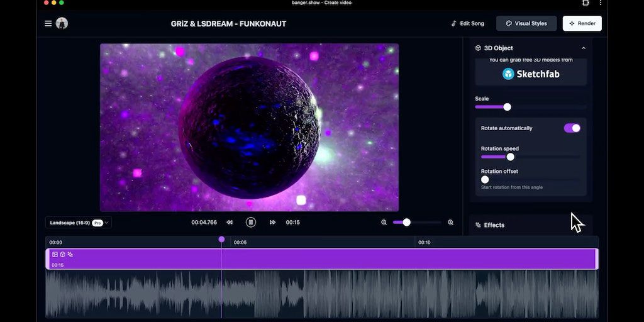Click the Rotation speed slider handle
Screen dimensions: 644x322
[x=510, y=157]
